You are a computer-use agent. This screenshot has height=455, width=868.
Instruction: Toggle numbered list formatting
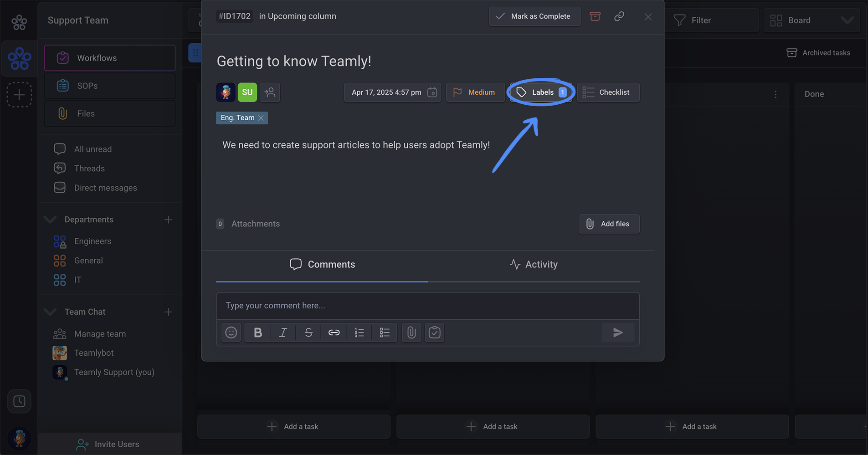pos(359,332)
